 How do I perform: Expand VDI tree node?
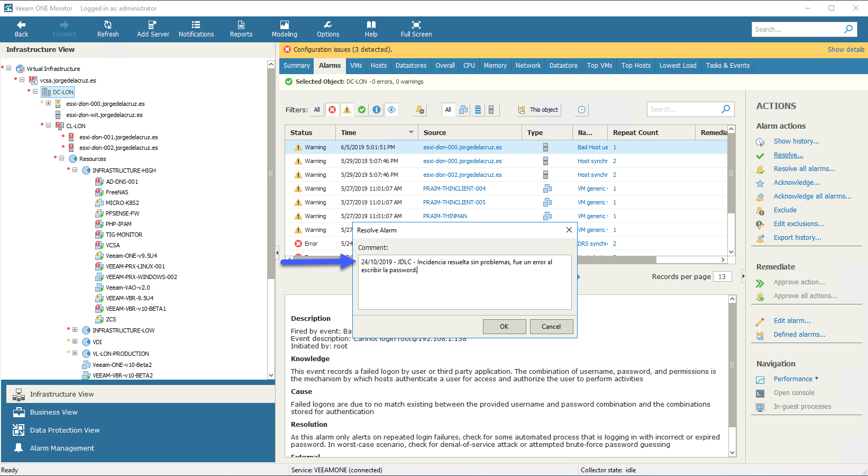[x=75, y=342]
